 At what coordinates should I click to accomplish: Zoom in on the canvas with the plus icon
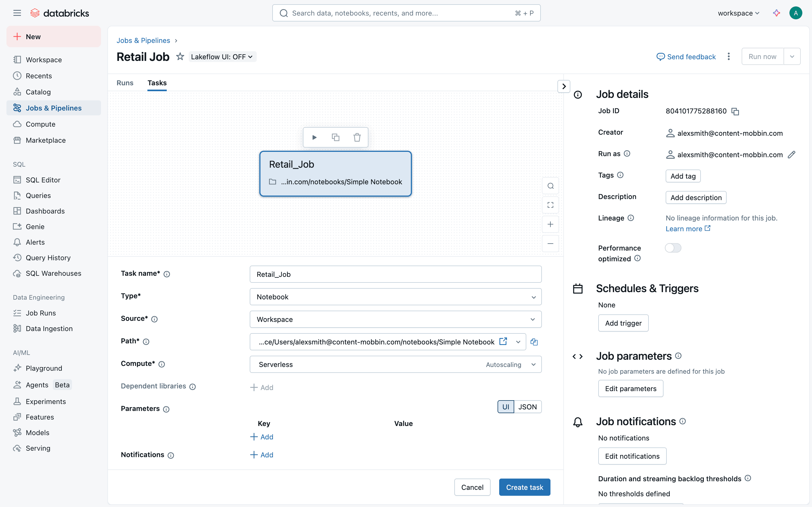[x=550, y=224]
